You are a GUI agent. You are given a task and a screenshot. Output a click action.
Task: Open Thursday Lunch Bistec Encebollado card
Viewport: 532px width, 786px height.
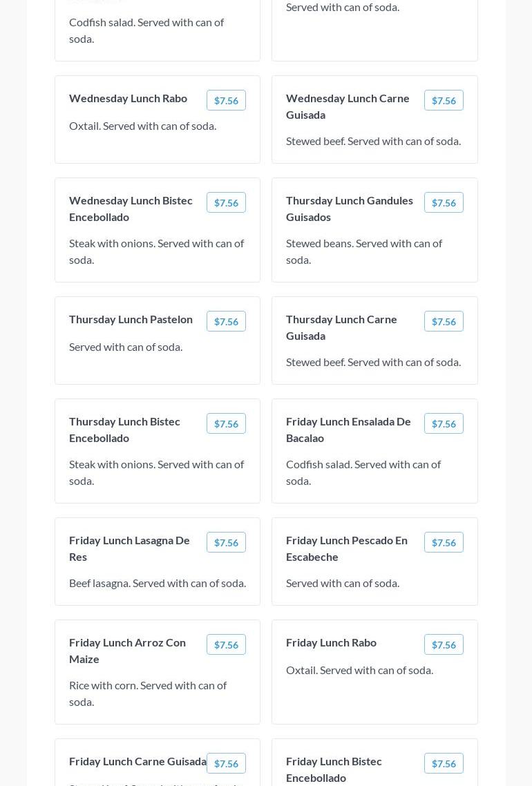pyautogui.click(x=158, y=451)
